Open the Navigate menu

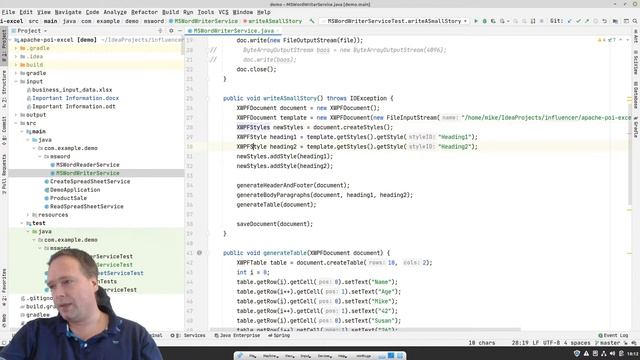click(68, 12)
